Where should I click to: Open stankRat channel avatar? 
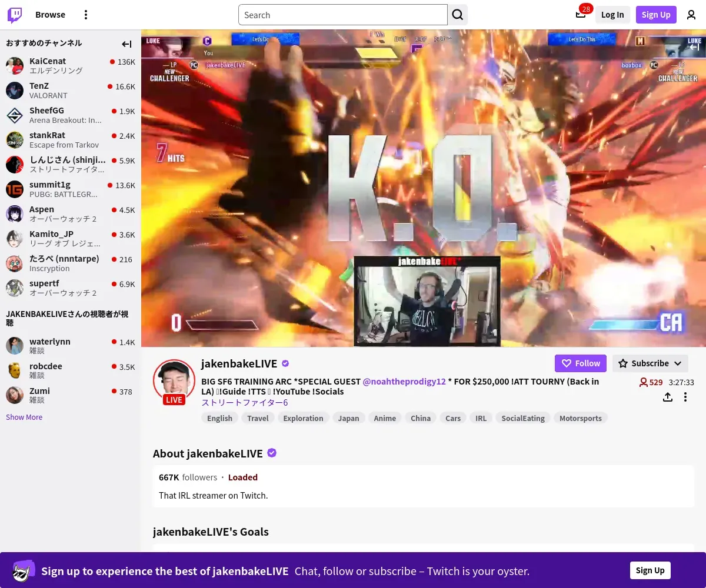click(x=15, y=139)
